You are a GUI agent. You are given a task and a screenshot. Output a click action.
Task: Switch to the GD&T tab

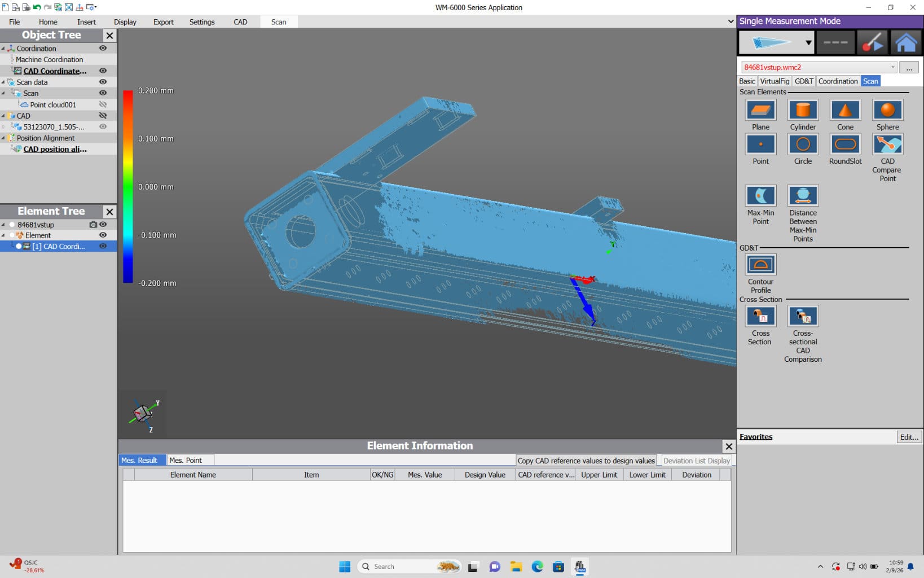tap(803, 81)
